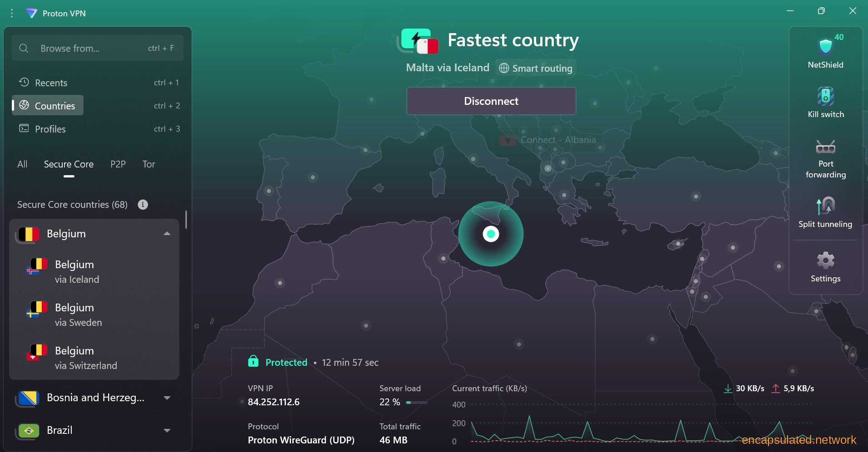Open the three-dot menu beside Proton VPN logo
868x452 pixels.
pyautogui.click(x=12, y=13)
